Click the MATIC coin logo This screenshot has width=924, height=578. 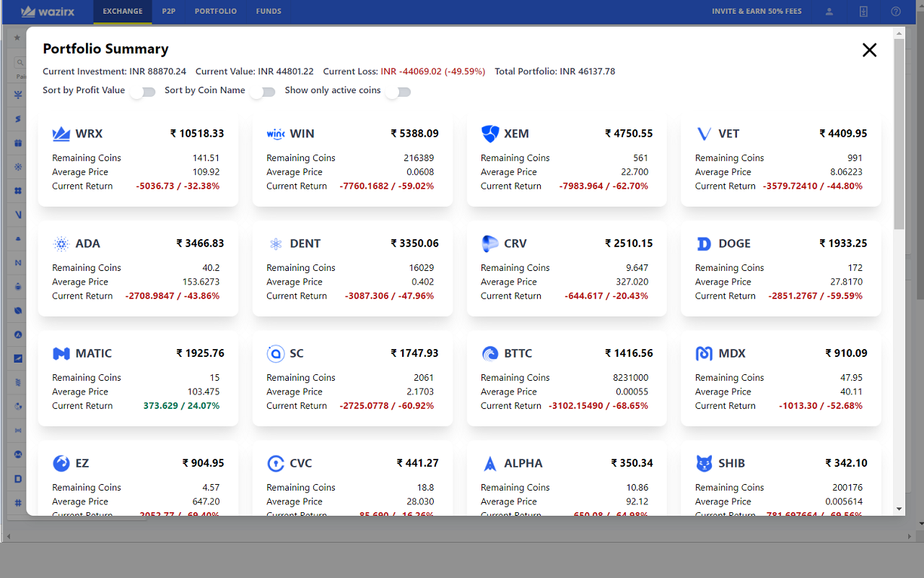[61, 353]
